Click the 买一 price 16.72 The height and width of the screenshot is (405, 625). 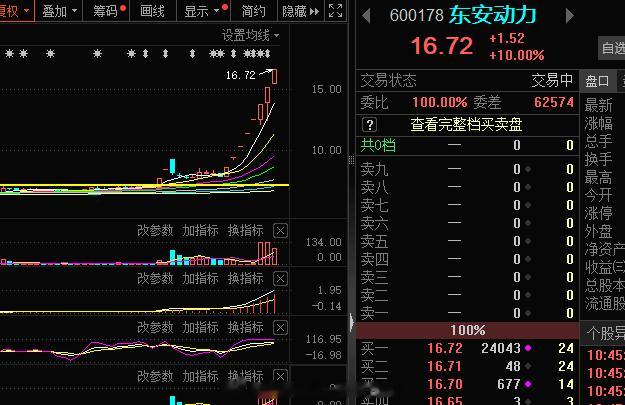click(x=445, y=348)
